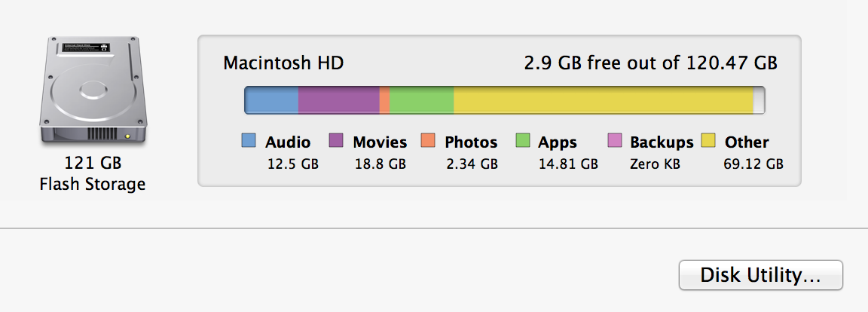This screenshot has width=868, height=312.
Task: Click the Macintosh HD volume name
Action: point(283,63)
